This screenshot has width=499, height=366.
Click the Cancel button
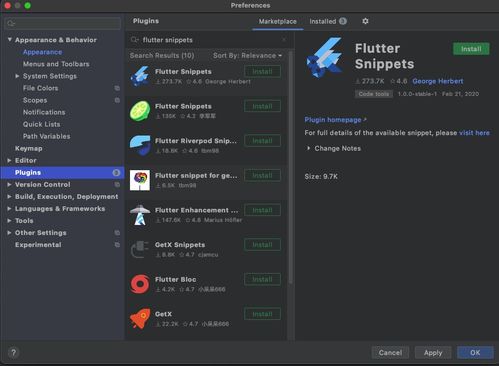pyautogui.click(x=390, y=353)
